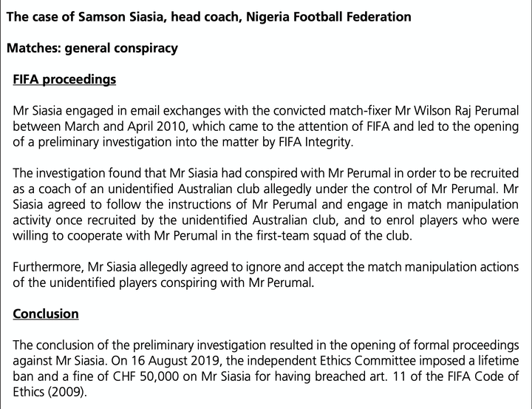
Task: Click 'Ethics Committee' in the conclusion
Action: pyautogui.click(x=366, y=361)
